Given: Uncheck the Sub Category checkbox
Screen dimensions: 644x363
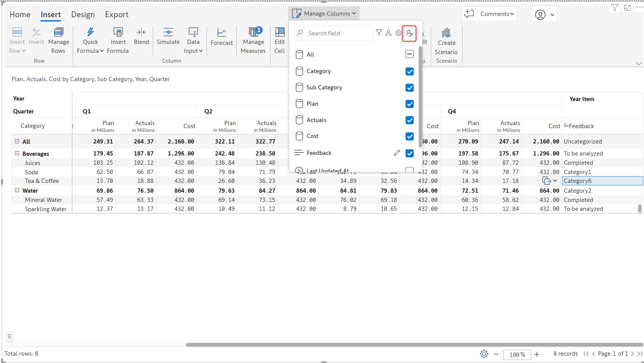Looking at the screenshot, I should coord(409,88).
